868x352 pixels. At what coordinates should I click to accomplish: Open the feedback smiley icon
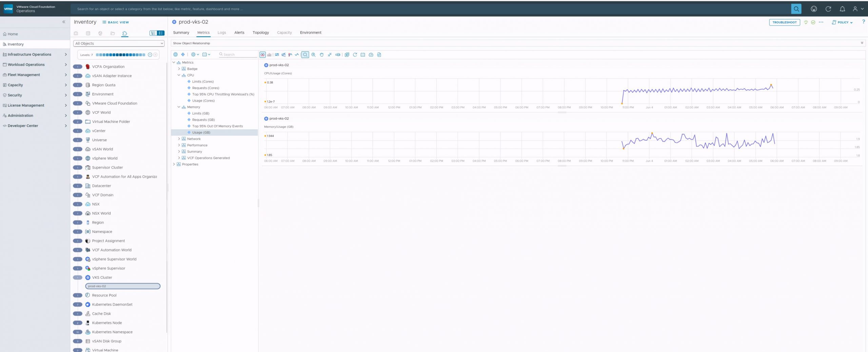coord(814,9)
